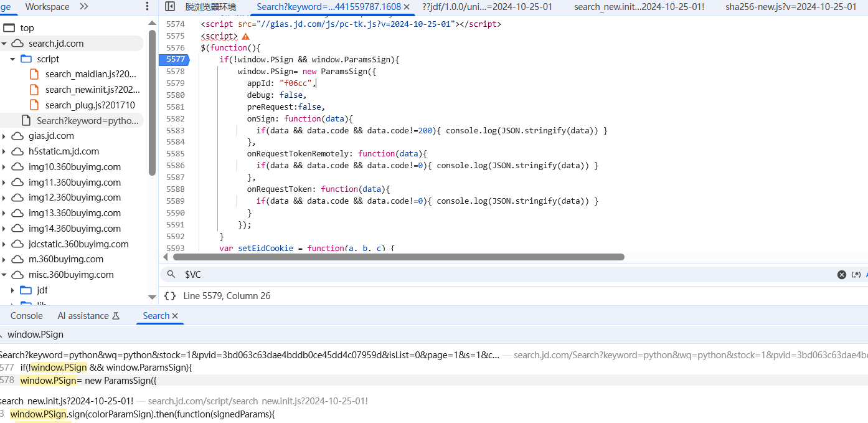Expand the h5static.m.jd.com domain
The height and width of the screenshot is (423, 868).
click(4, 151)
